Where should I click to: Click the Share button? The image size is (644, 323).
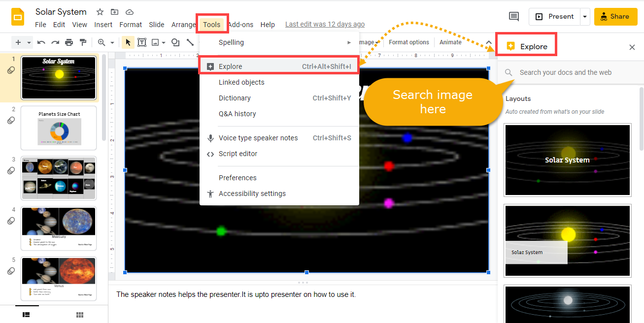click(x=615, y=16)
